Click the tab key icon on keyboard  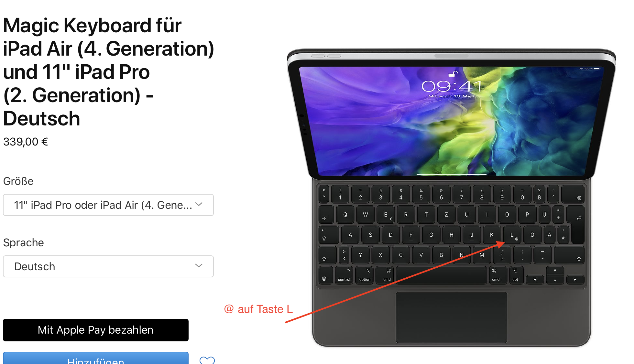(x=324, y=219)
